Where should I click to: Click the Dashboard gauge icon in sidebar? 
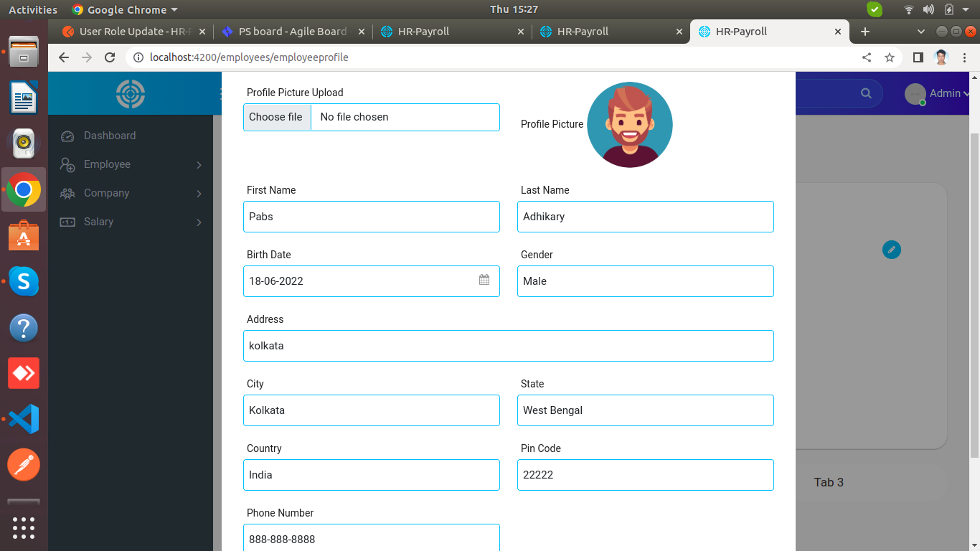pyautogui.click(x=67, y=136)
